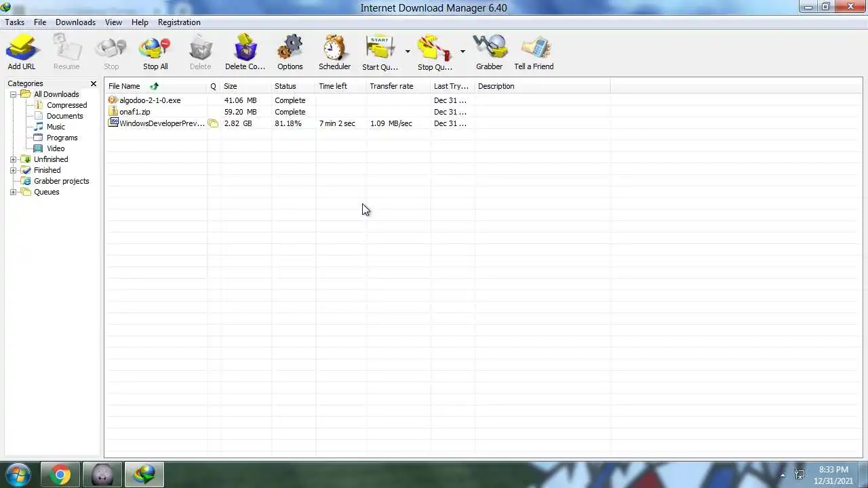The height and width of the screenshot is (488, 868).
Task: Click the Add URL toolbar icon
Action: (22, 53)
